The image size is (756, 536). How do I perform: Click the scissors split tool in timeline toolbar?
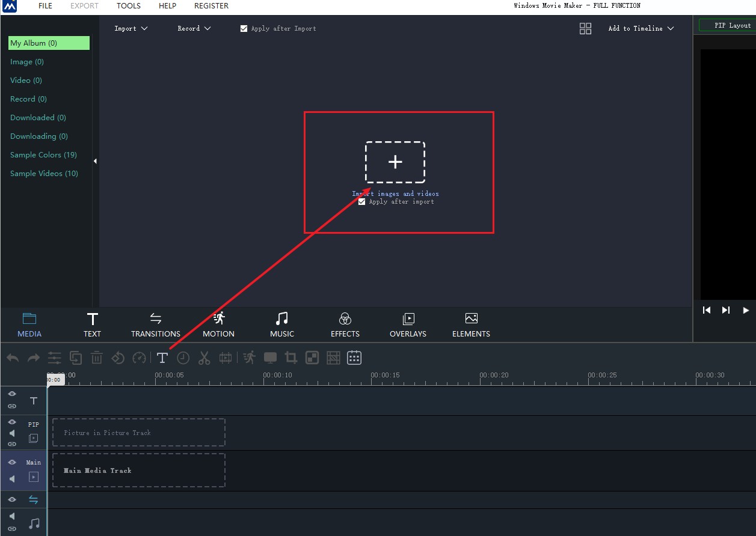(204, 358)
